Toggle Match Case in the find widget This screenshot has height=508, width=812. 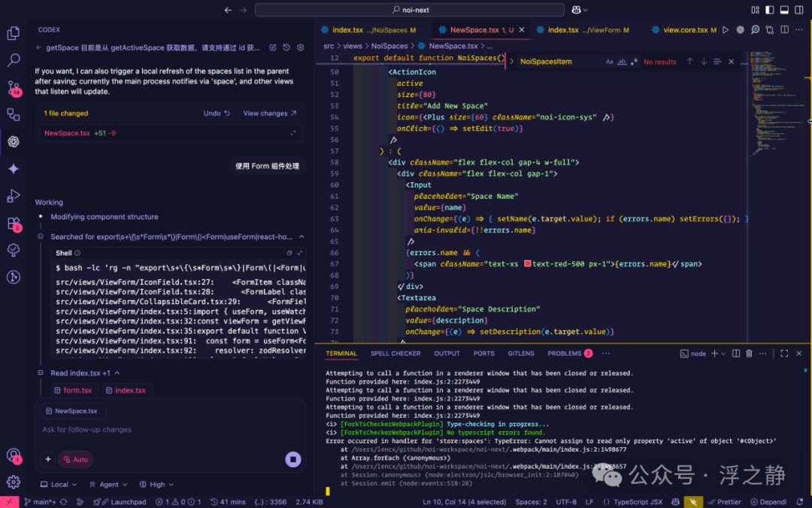[610, 62]
